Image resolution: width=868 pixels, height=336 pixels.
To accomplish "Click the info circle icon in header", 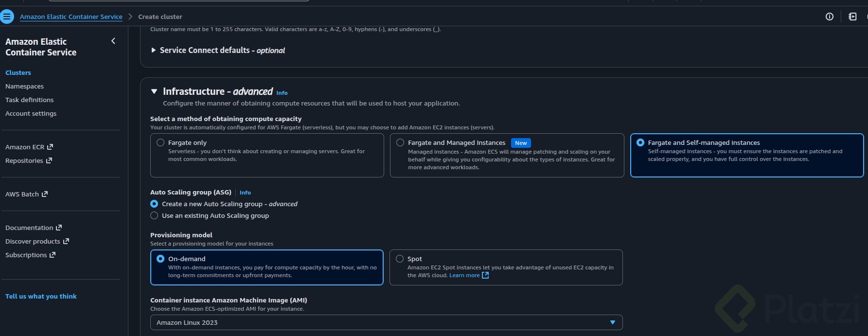I will pos(830,17).
